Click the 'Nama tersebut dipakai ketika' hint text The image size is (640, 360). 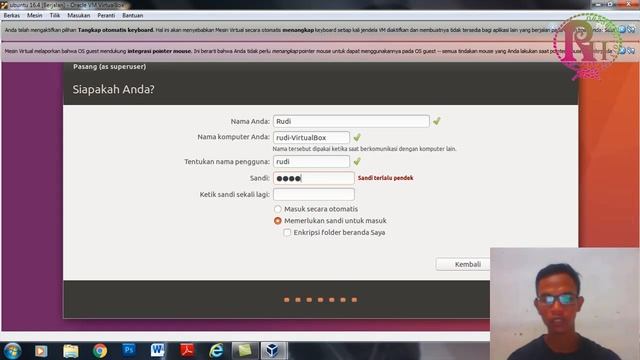pyautogui.click(x=364, y=149)
